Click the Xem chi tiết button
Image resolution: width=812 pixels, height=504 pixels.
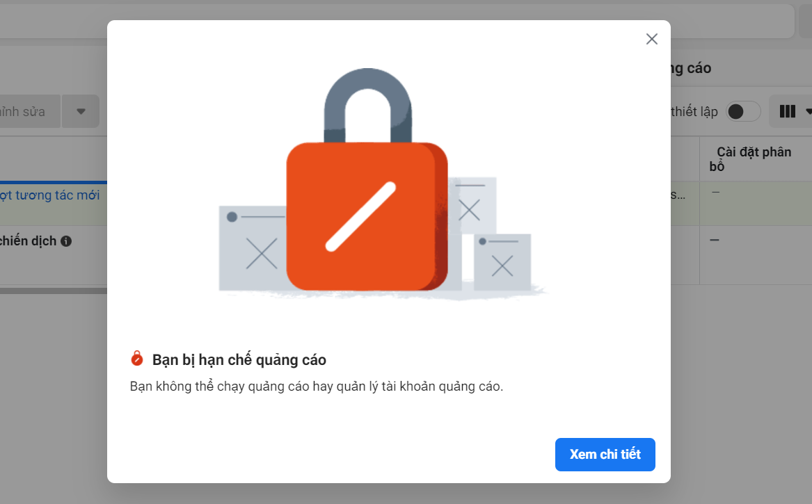click(x=605, y=455)
